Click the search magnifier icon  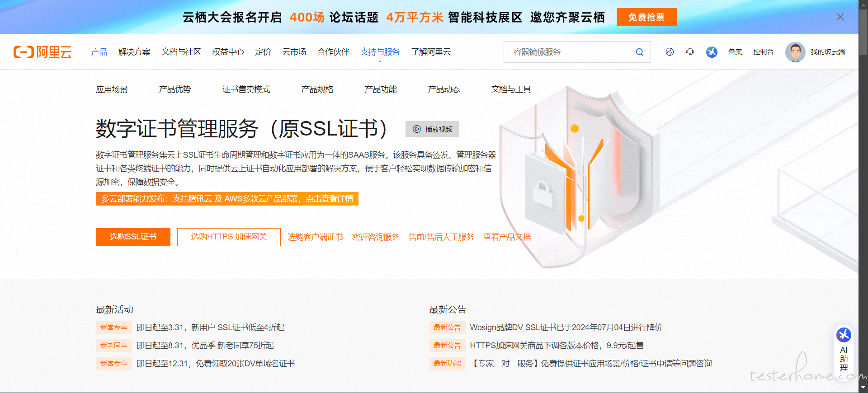click(x=639, y=52)
